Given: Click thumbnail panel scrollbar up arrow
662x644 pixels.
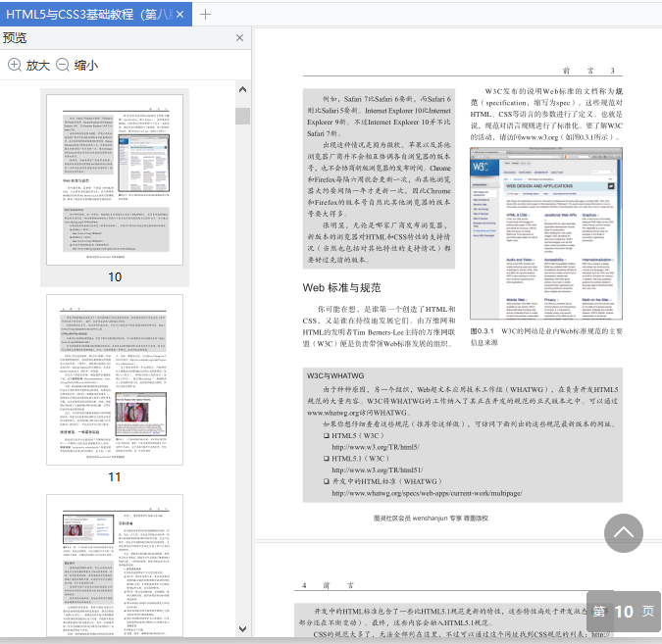Looking at the screenshot, I should coord(243,89).
